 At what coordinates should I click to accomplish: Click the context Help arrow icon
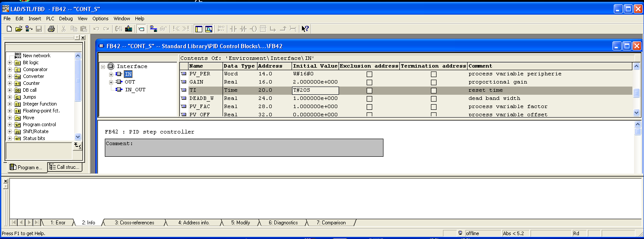305,29
